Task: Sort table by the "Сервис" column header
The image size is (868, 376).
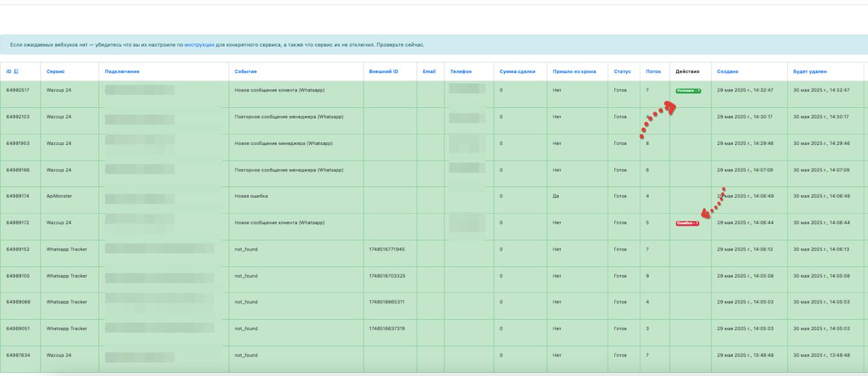Action: tap(56, 72)
